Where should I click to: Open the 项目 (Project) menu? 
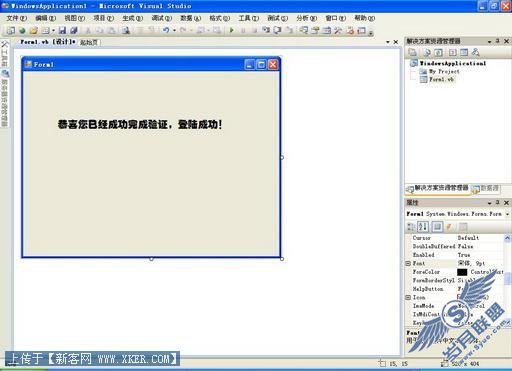pyautogui.click(x=103, y=18)
